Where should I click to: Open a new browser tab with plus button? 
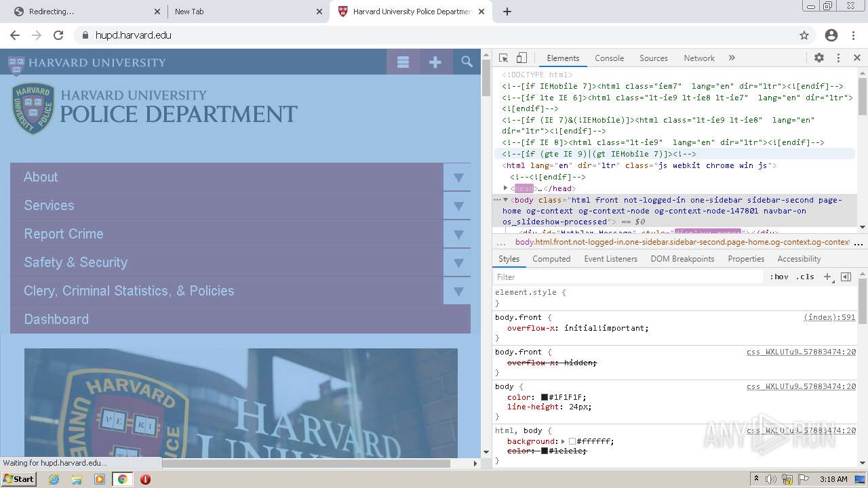click(507, 12)
